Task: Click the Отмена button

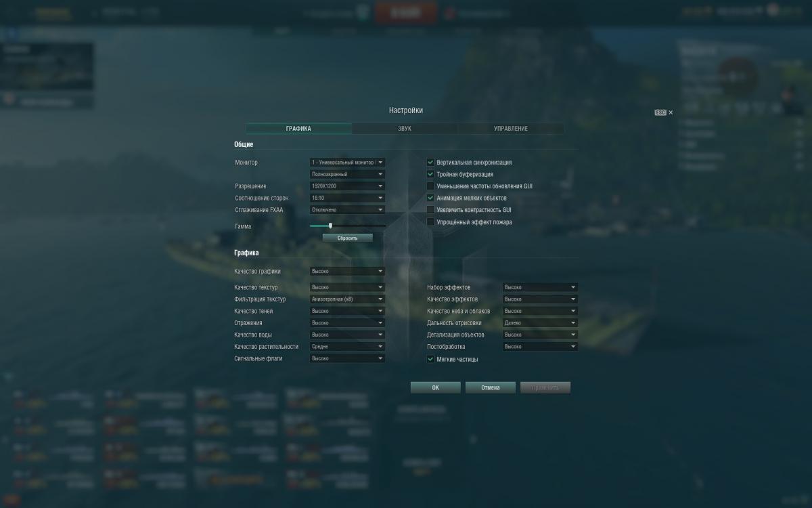Action: click(x=491, y=388)
